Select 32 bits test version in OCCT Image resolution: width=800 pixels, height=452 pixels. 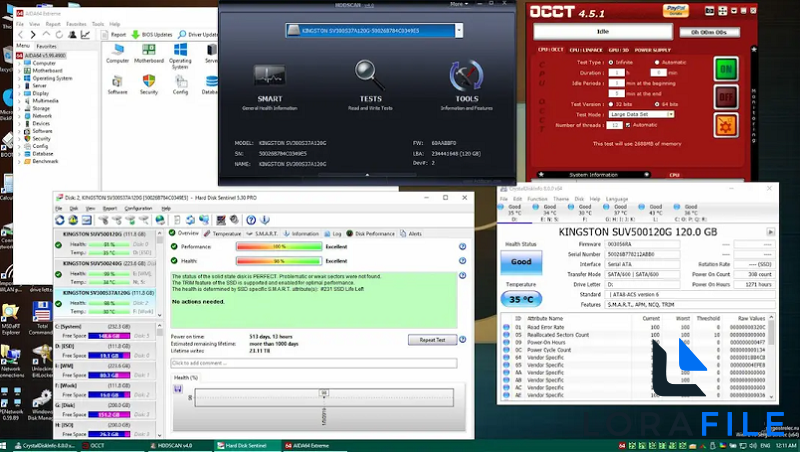(x=611, y=104)
